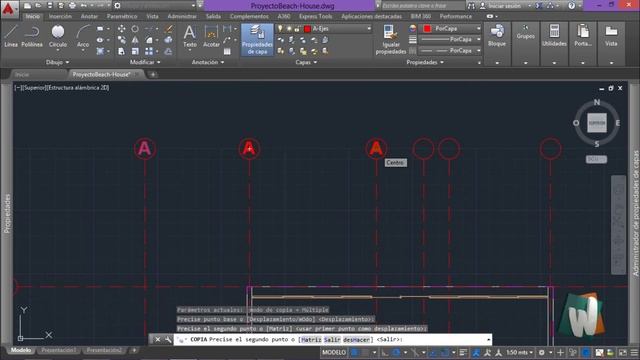Click the red object color swatch
Image resolution: width=640 pixels, height=360 pixels.
[x=427, y=29]
